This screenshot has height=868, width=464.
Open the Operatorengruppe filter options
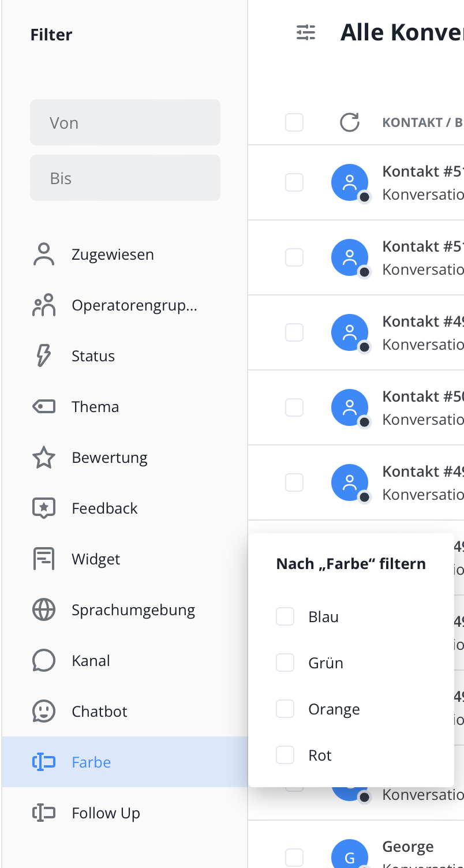134,305
